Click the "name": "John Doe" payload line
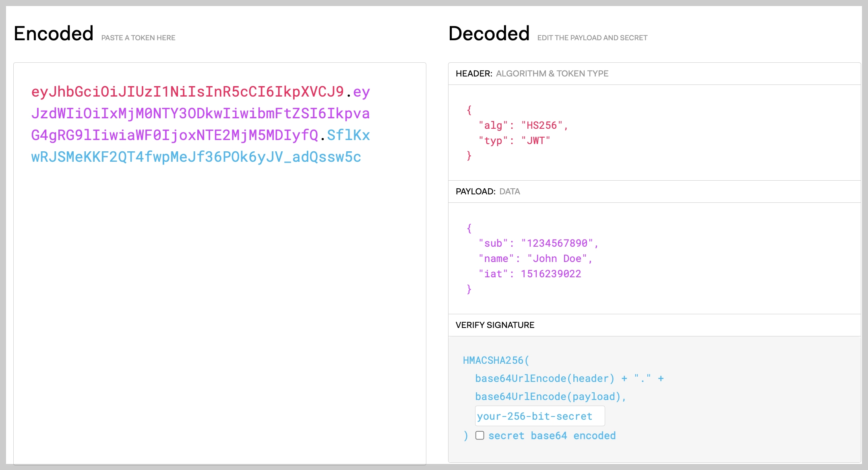Viewport: 868px width, 470px height. pyautogui.click(x=535, y=259)
